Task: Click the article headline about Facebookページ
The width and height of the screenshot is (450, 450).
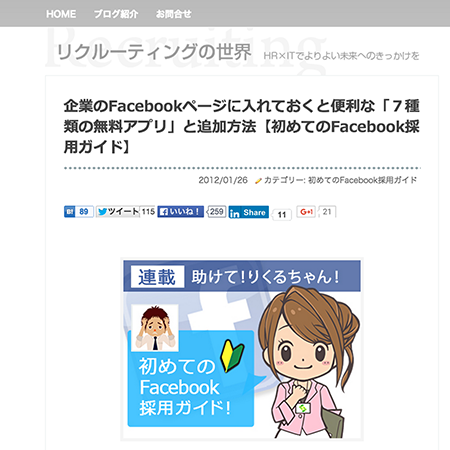Action: 242,126
